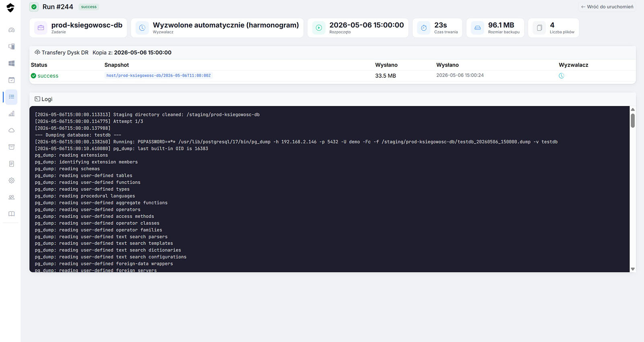Open snapshot link host/prod-ksiegowosc-db/2026-05-06T11:00:00Z
Viewport: 644px width, 342px height.
point(159,75)
